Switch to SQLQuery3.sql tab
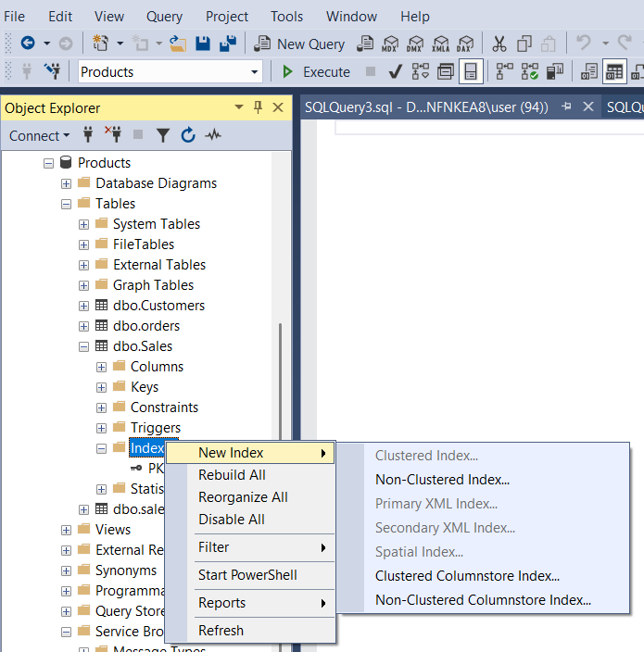The width and height of the screenshot is (644, 652). 426,107
